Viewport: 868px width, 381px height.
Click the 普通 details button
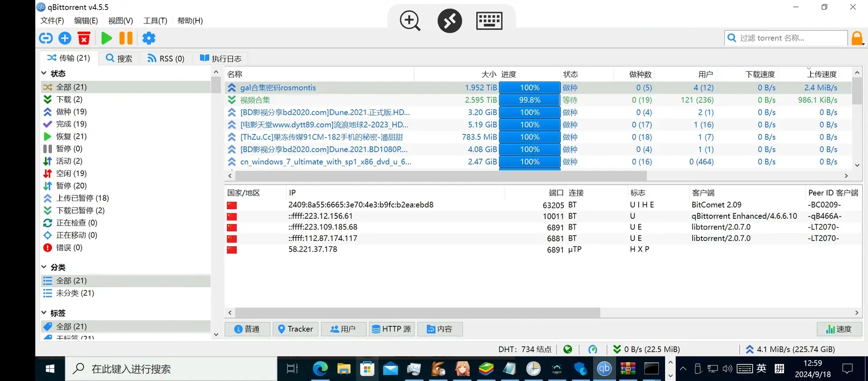coord(247,329)
